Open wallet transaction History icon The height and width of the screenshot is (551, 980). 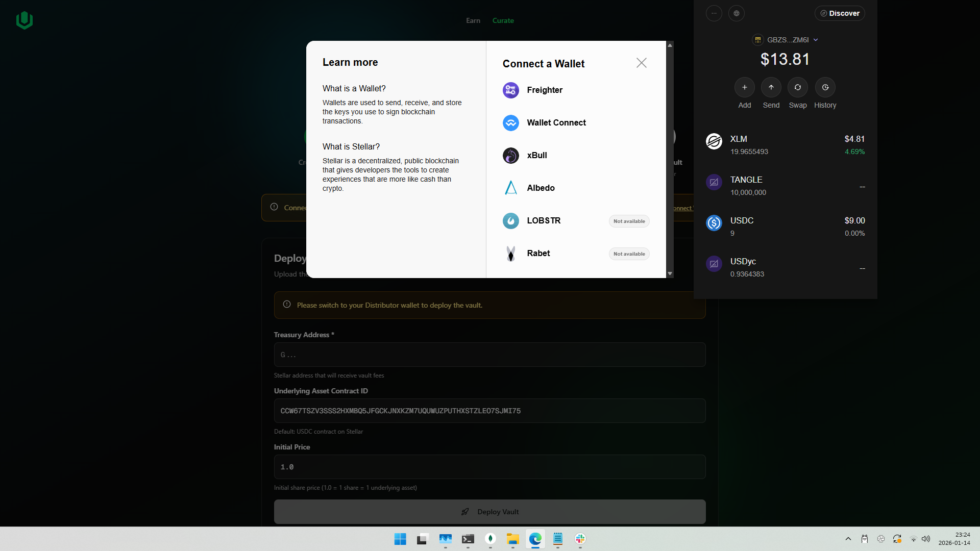coord(825,88)
